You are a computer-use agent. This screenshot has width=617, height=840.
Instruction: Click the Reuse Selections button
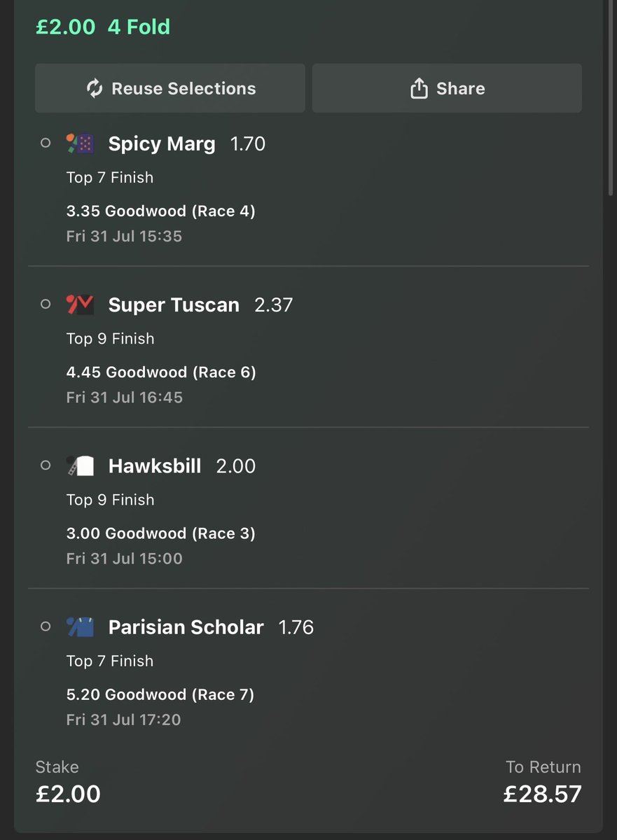170,88
